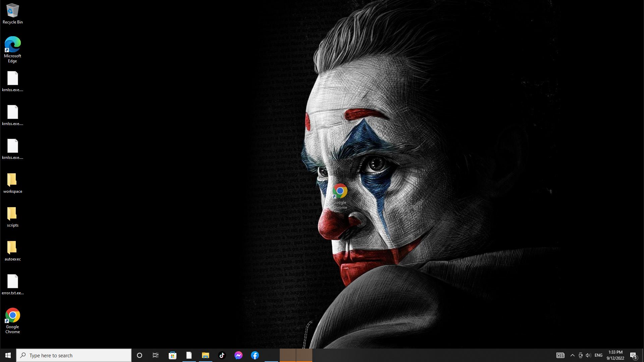Open Messenger from the taskbar
644x362 pixels.
click(x=238, y=355)
